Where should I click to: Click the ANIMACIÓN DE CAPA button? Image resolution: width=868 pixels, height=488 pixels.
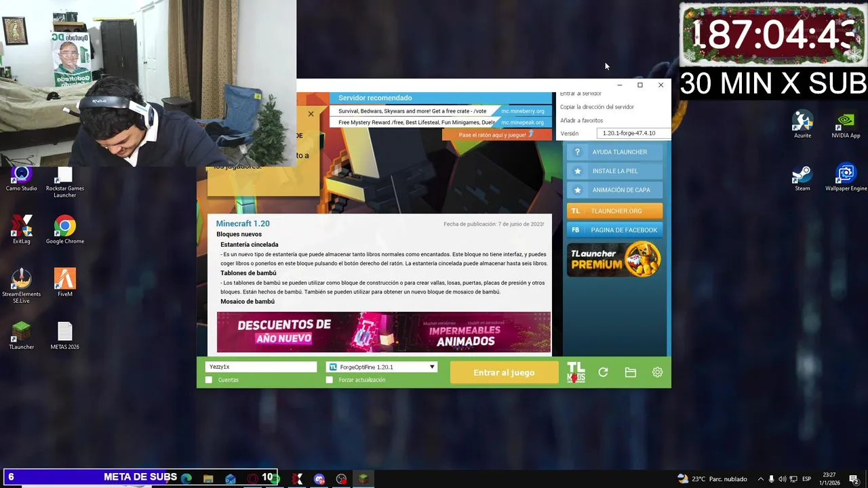point(614,190)
